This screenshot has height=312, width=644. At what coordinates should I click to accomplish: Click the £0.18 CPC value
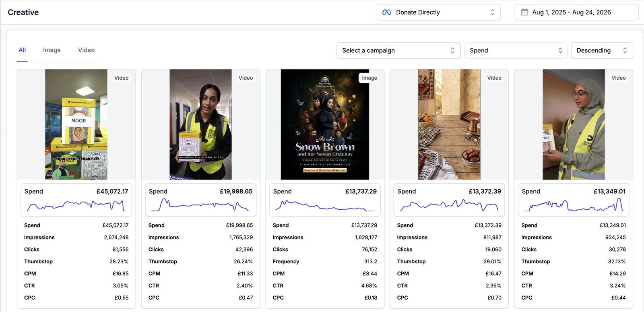pyautogui.click(x=371, y=298)
